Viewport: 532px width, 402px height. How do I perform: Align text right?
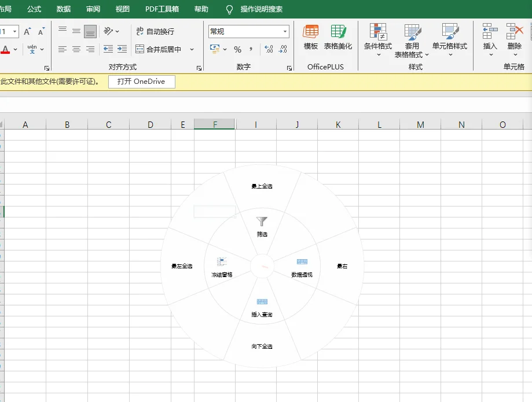click(90, 49)
